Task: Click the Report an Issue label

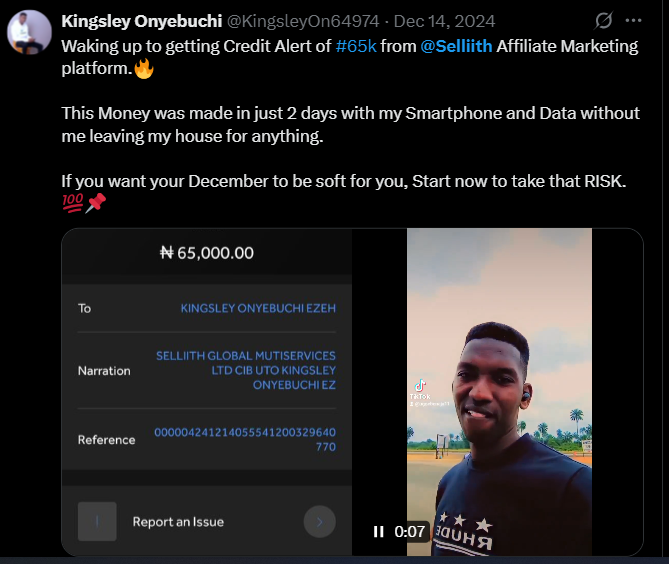Action: (178, 522)
